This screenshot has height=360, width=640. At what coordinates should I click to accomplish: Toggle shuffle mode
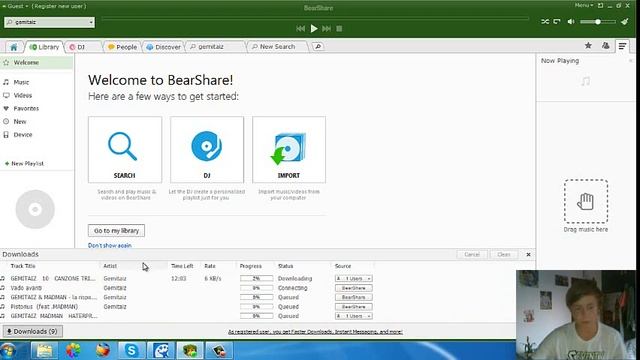545,22
